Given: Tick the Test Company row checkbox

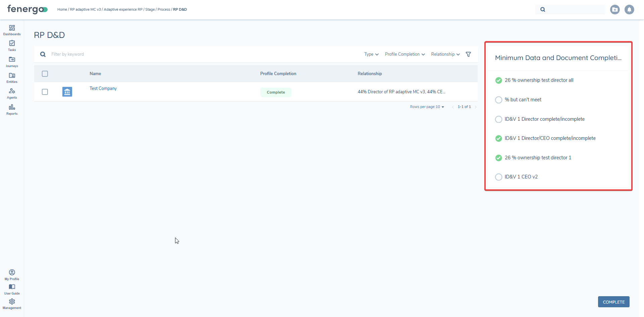Looking at the screenshot, I should point(45,92).
